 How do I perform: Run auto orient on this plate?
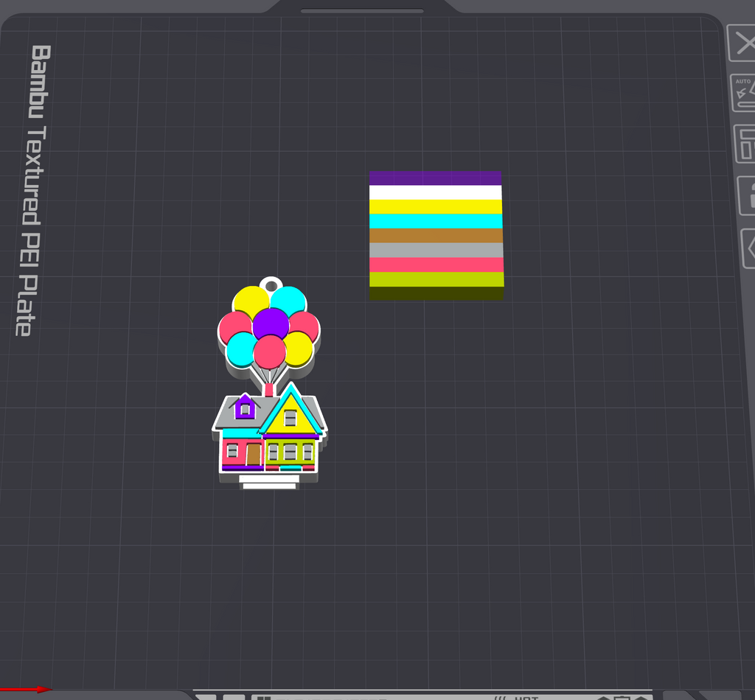click(x=743, y=93)
